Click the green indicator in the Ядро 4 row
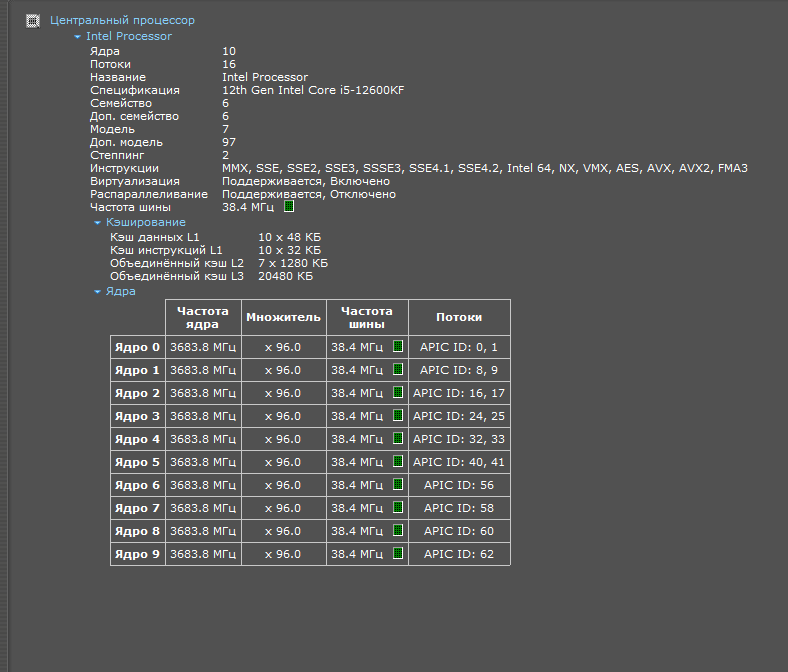The image size is (788, 672). tap(397, 439)
